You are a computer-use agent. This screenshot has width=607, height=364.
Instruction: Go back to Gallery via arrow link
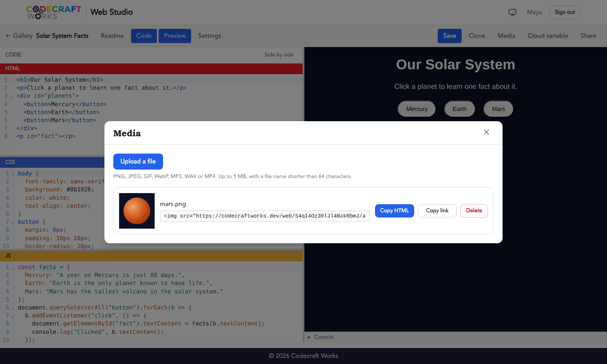click(x=19, y=36)
